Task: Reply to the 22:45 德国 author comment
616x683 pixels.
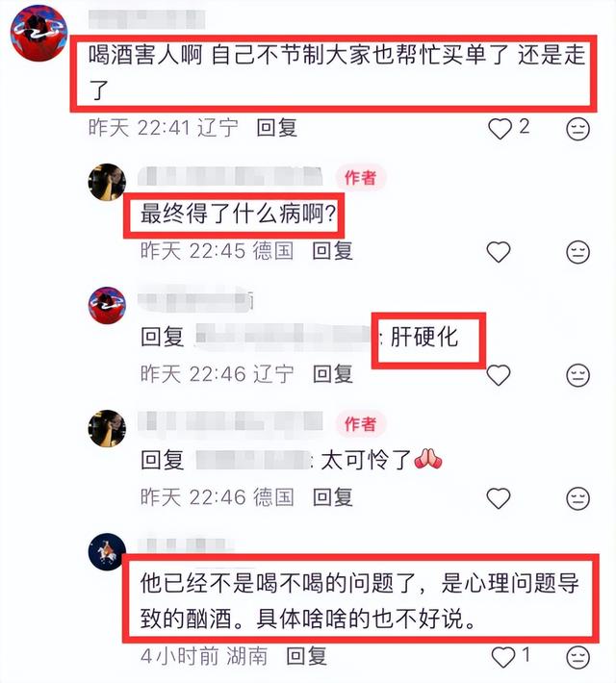Action: click(x=333, y=251)
